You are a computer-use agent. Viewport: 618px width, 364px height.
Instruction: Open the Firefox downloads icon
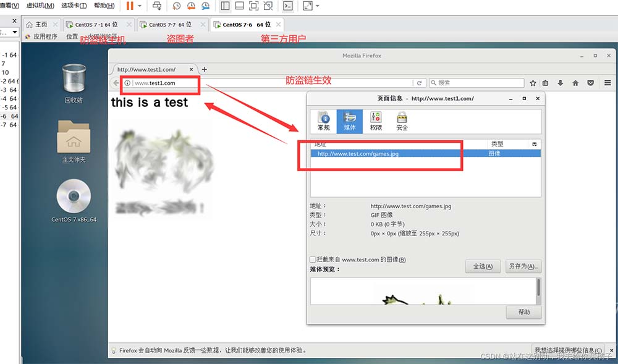point(560,83)
